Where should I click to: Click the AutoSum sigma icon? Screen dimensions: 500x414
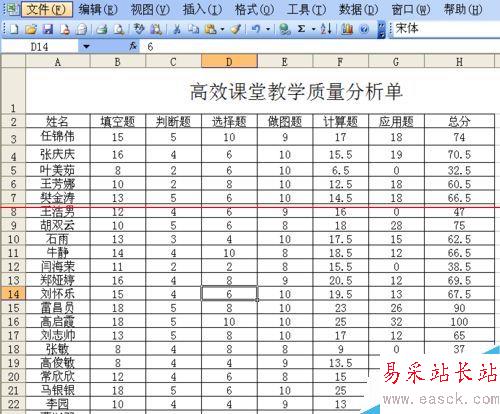pos(302,29)
